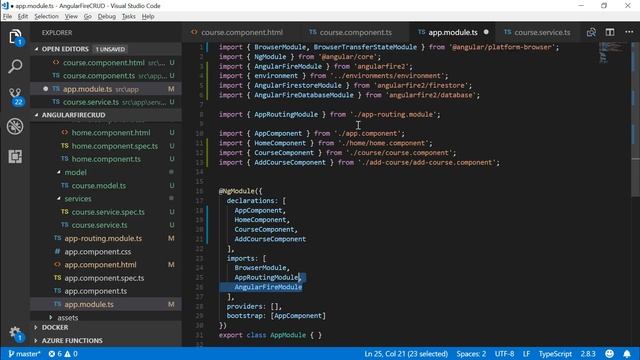Viewport: 640px width, 360px height.
Task: Open the Go menu
Action: 87,16
